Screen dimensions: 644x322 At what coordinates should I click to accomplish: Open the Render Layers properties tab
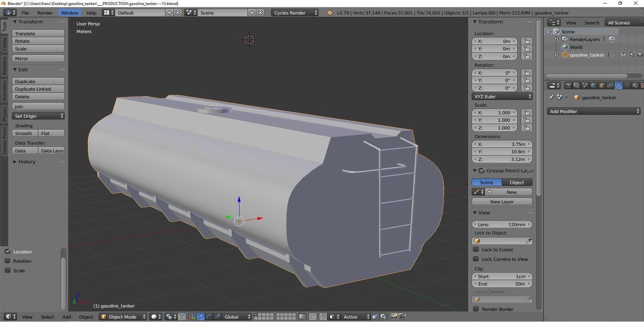click(577, 86)
